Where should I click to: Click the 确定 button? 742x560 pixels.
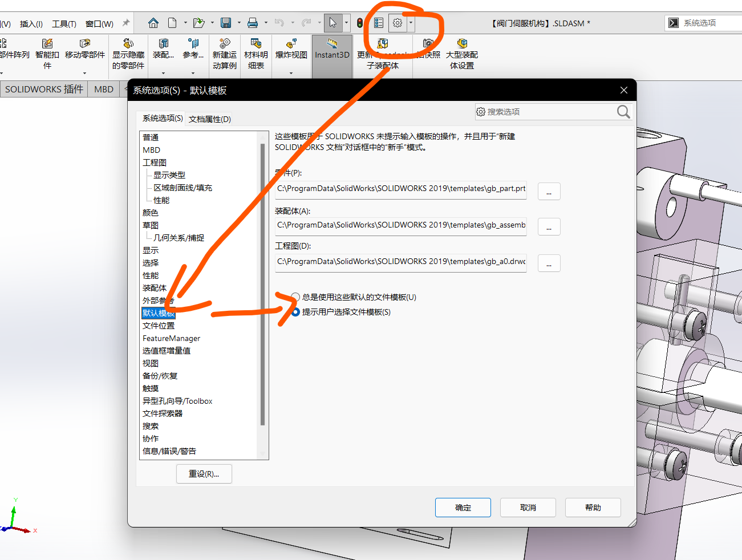[x=463, y=508]
